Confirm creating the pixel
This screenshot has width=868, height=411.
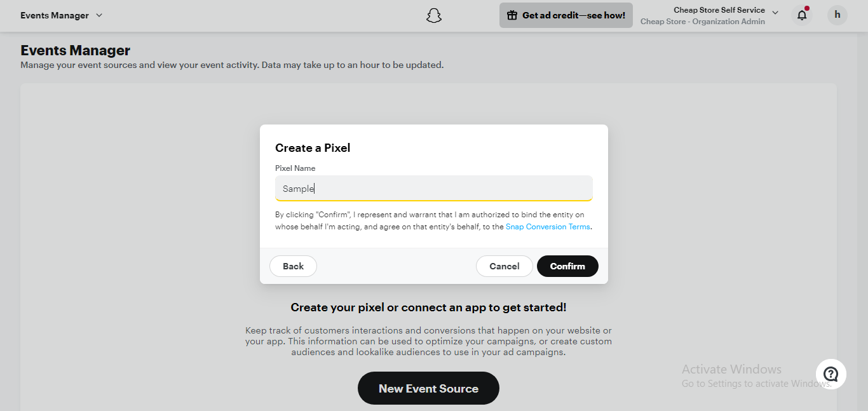567,266
